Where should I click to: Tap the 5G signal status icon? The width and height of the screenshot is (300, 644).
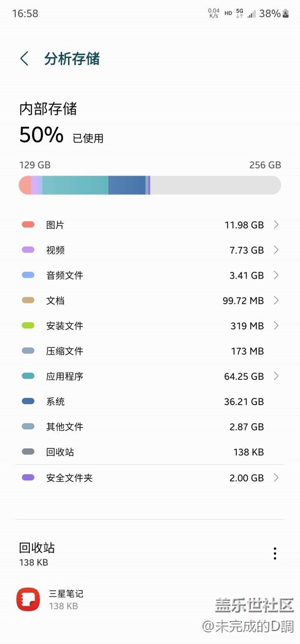click(239, 13)
